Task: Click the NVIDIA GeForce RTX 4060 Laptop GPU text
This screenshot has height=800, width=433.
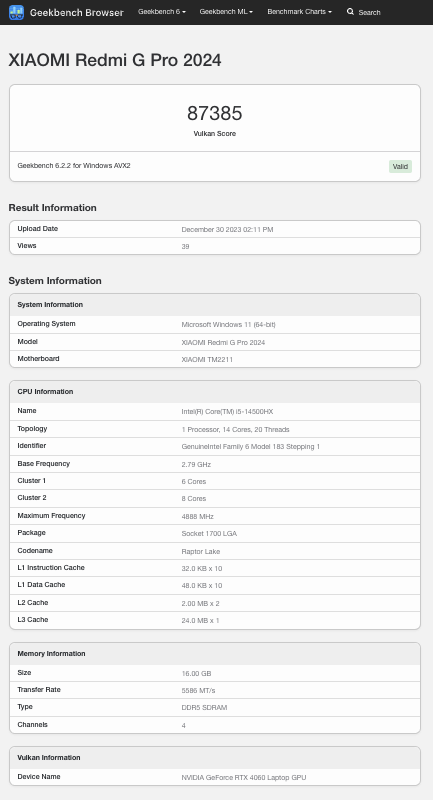Action: tap(244, 778)
